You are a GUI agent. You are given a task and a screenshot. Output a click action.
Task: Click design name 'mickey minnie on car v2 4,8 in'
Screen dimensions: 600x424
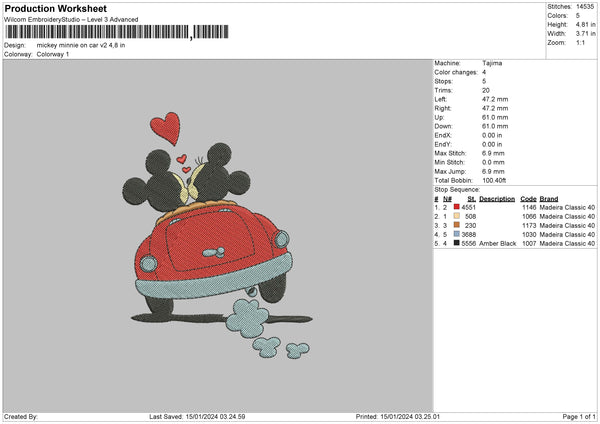point(81,45)
